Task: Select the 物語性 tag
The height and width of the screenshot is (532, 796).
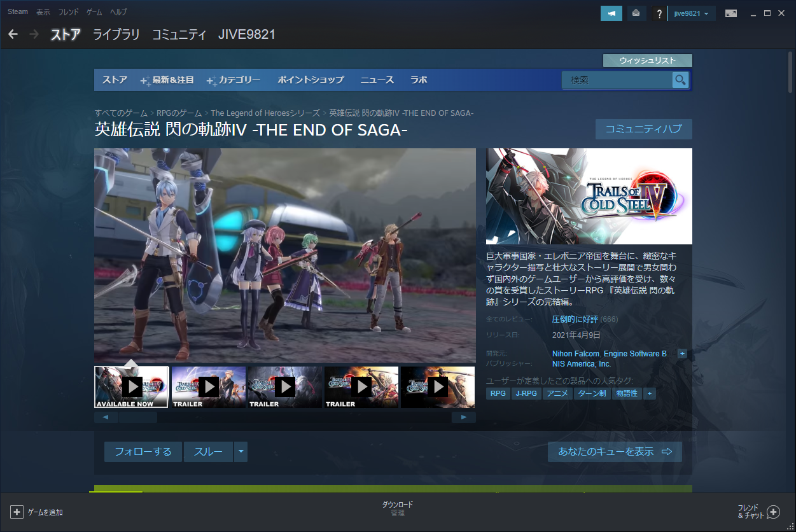Action: (627, 394)
